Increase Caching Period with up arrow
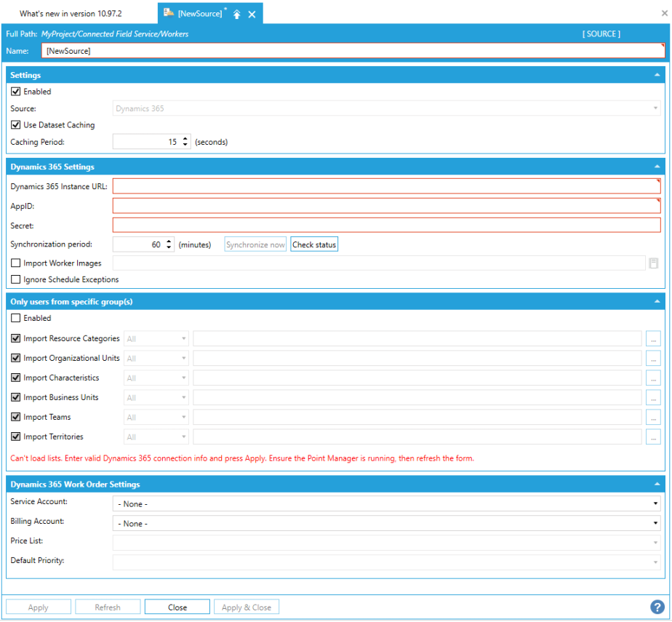This screenshot has height=622, width=672. tap(185, 139)
